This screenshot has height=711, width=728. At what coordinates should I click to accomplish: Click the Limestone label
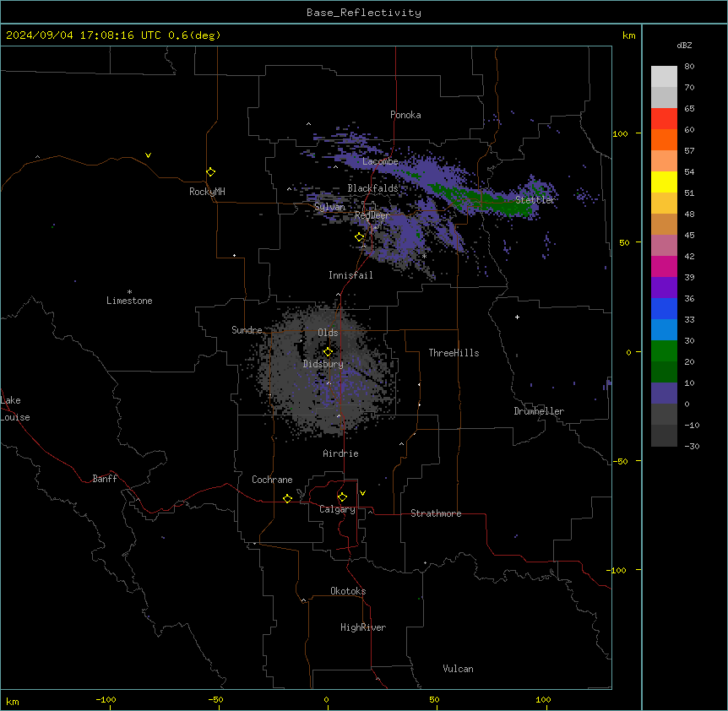(x=129, y=301)
